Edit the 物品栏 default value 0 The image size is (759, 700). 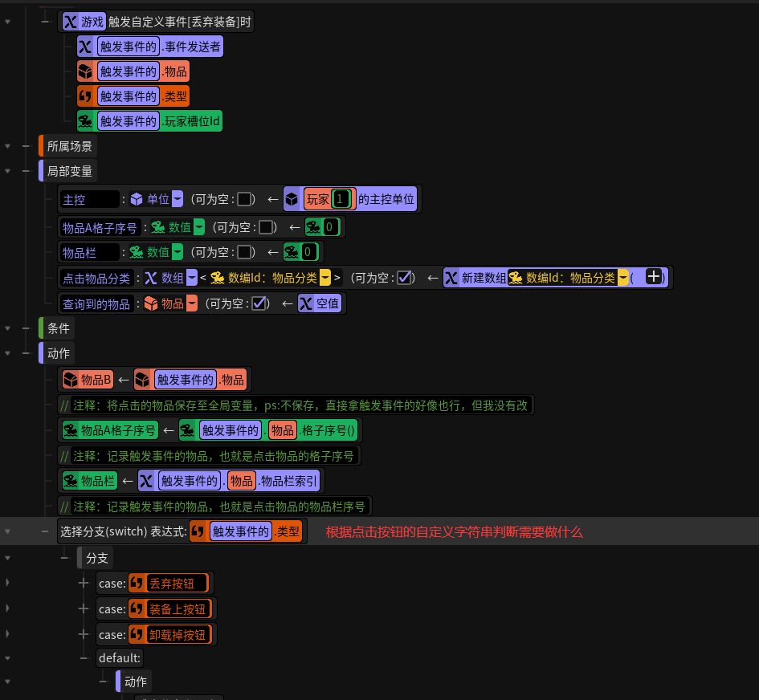pyautogui.click(x=308, y=252)
